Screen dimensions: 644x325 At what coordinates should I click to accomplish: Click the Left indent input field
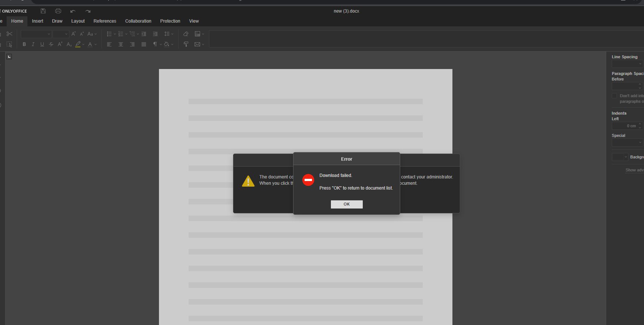pos(625,126)
